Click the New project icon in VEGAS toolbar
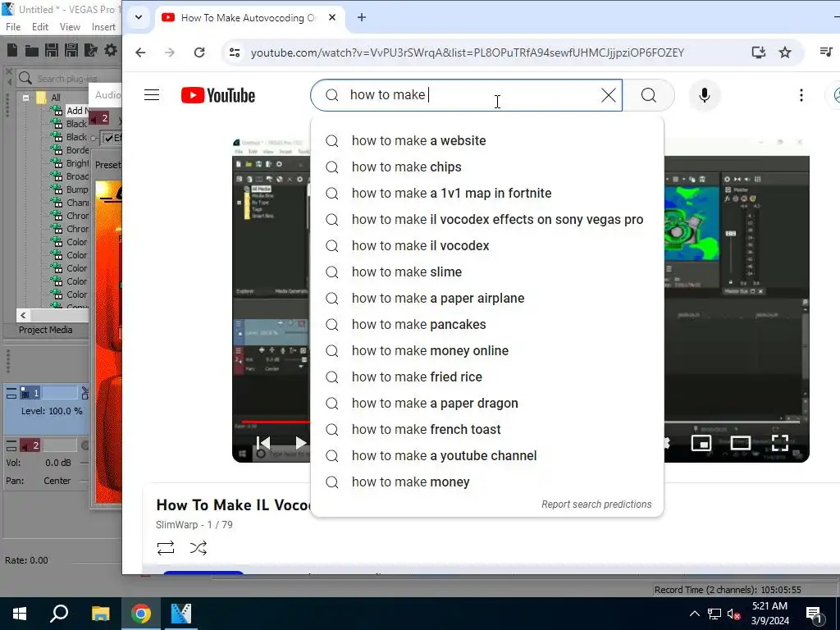The height and width of the screenshot is (630, 840). (11, 50)
